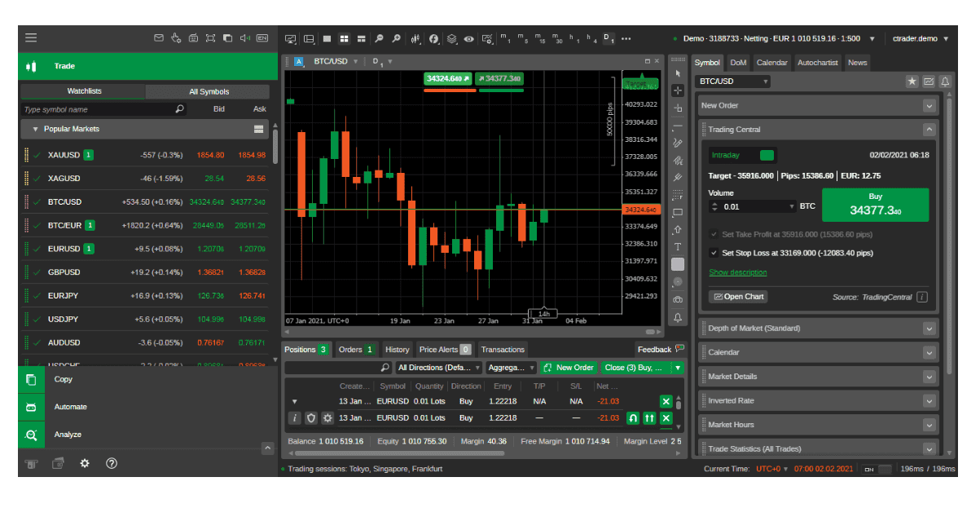The width and height of the screenshot is (980, 508).
Task: Pick the rectangle drawing tool
Action: pos(678,214)
